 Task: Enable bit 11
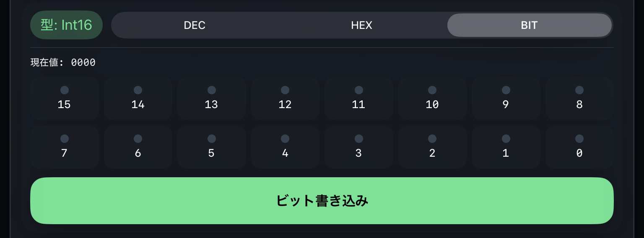click(359, 98)
